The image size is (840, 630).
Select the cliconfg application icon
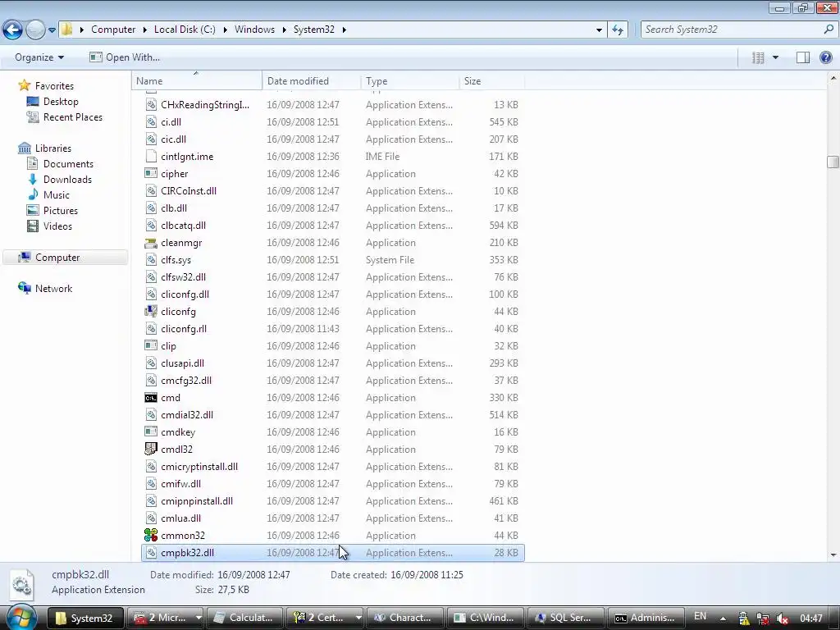click(151, 311)
